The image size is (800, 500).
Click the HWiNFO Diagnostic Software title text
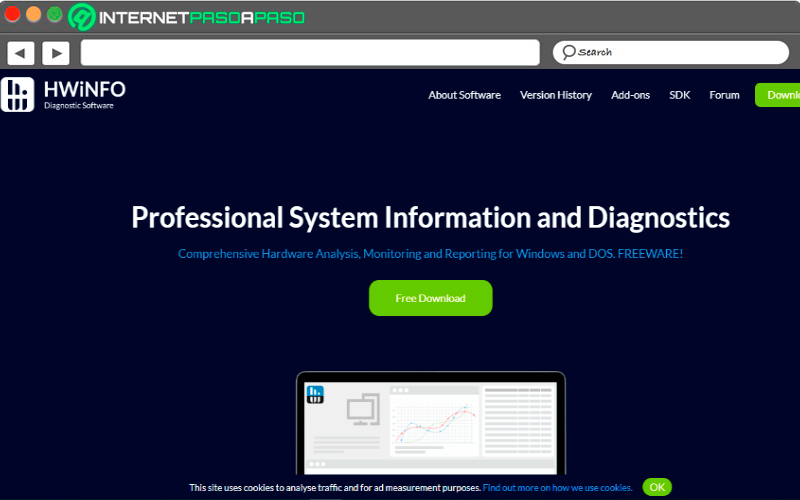pyautogui.click(x=85, y=95)
